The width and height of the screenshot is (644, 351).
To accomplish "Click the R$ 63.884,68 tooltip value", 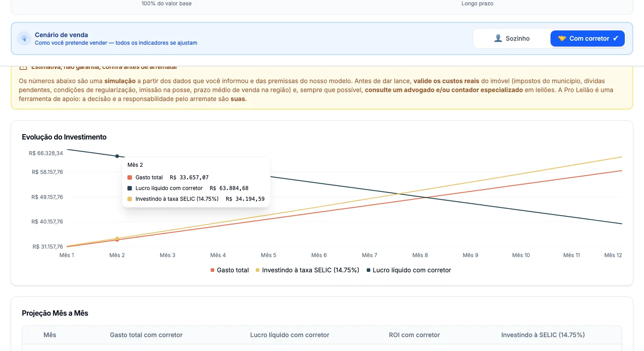I will pos(229,188).
